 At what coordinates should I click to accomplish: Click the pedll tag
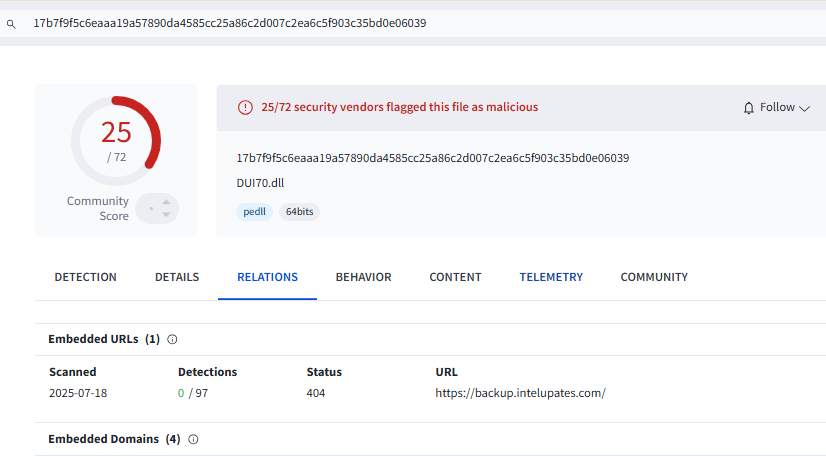254,212
